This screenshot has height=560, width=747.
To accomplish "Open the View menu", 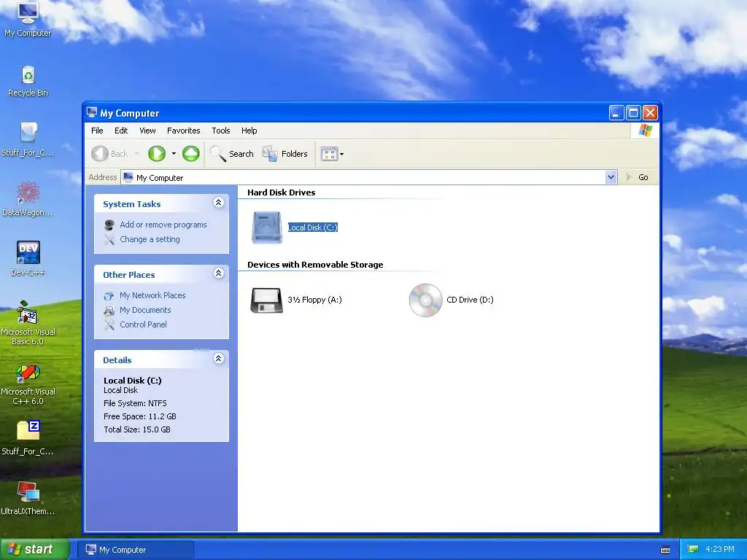I will [x=147, y=131].
